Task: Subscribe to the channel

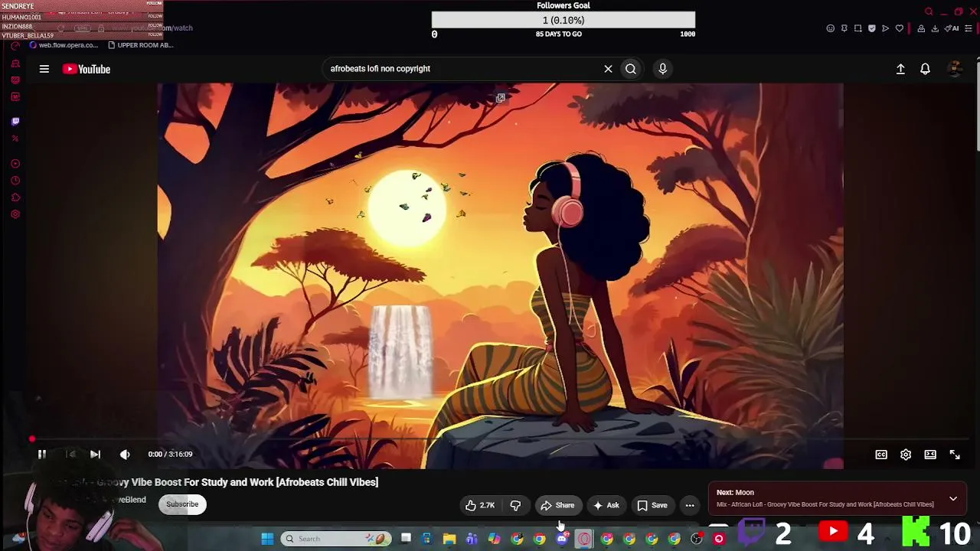Action: pos(182,504)
